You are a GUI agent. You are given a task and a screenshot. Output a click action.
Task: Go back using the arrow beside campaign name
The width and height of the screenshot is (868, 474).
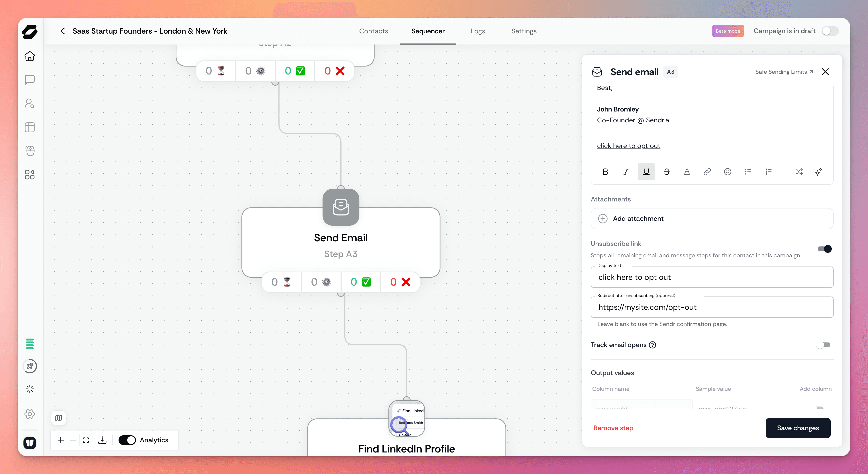pos(63,31)
